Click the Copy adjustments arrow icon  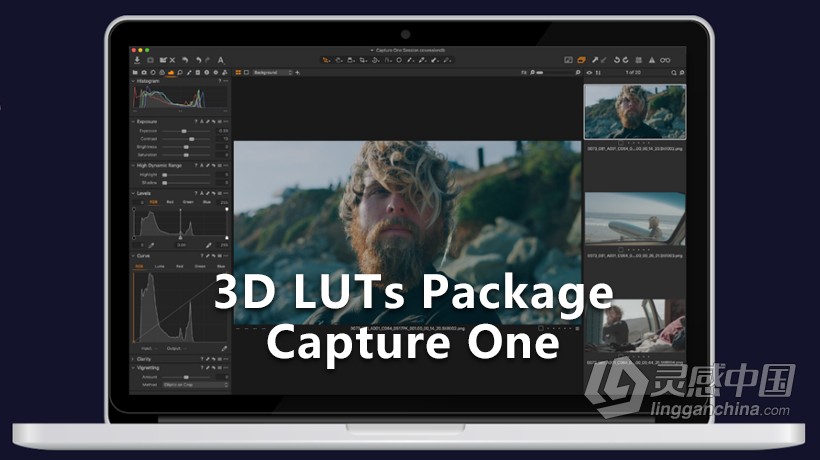click(595, 60)
